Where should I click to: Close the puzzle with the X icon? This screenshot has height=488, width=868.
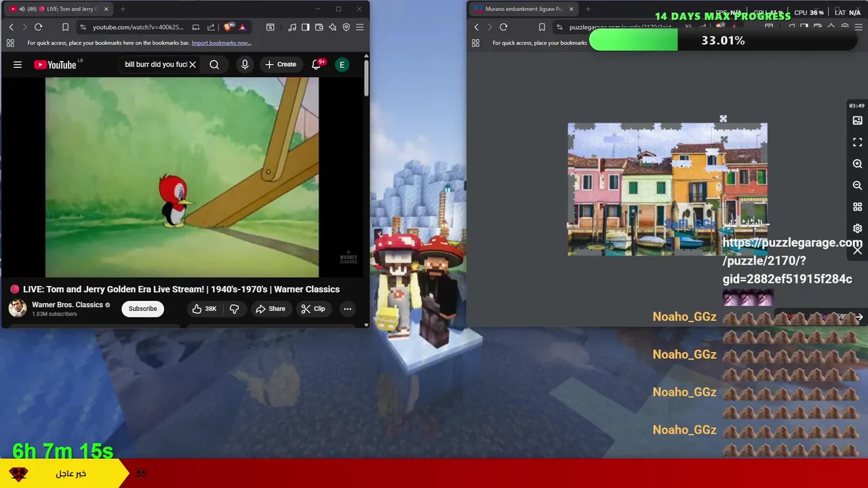857,250
